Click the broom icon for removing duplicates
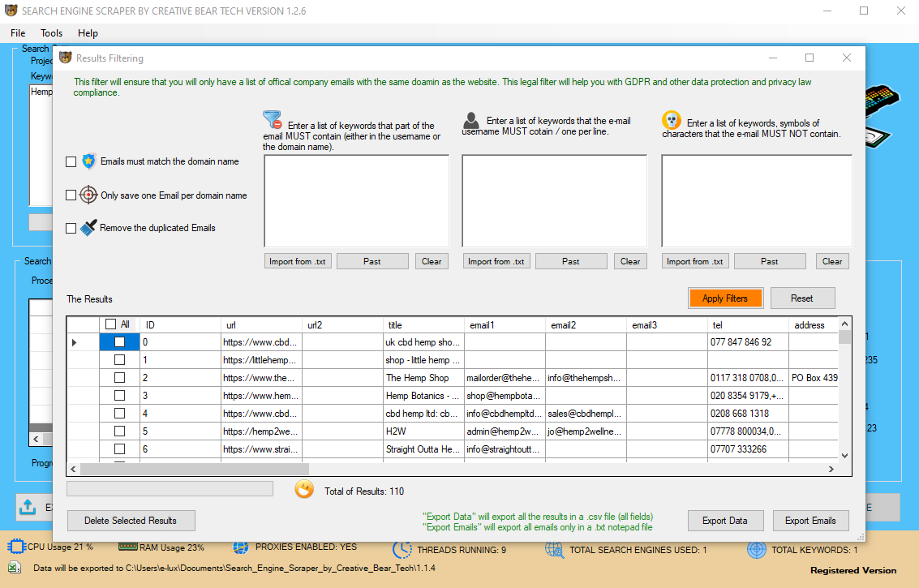The width and height of the screenshot is (919, 588). pos(88,228)
